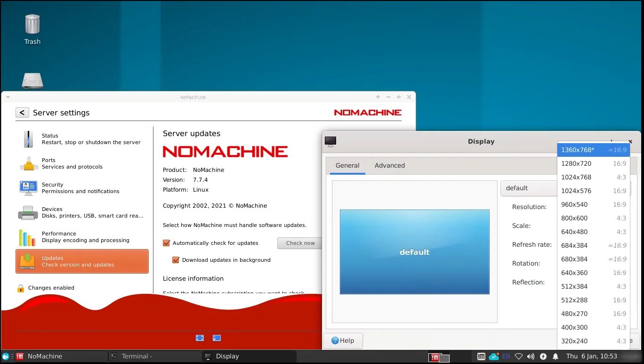This screenshot has height=364, width=644.
Task: Choose resolution 684x384
Action: (593, 245)
